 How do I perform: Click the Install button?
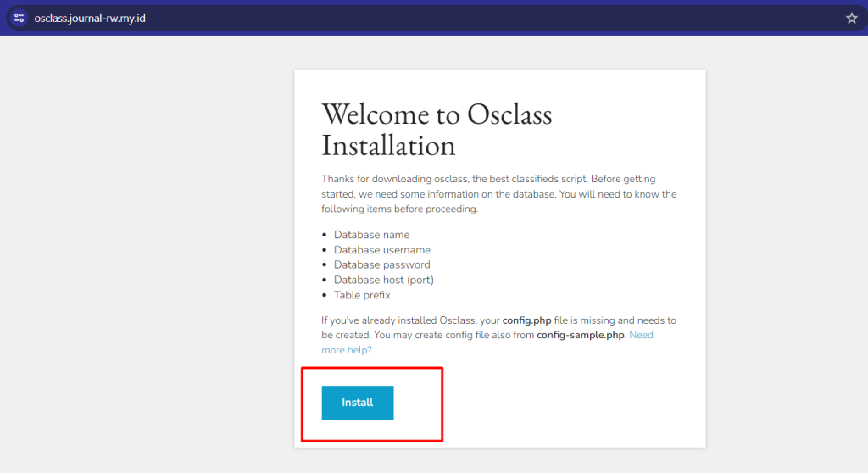(x=358, y=403)
